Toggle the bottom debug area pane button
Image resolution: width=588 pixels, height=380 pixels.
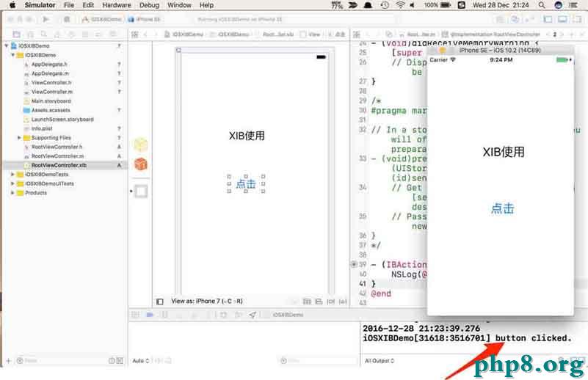click(x=562, y=19)
